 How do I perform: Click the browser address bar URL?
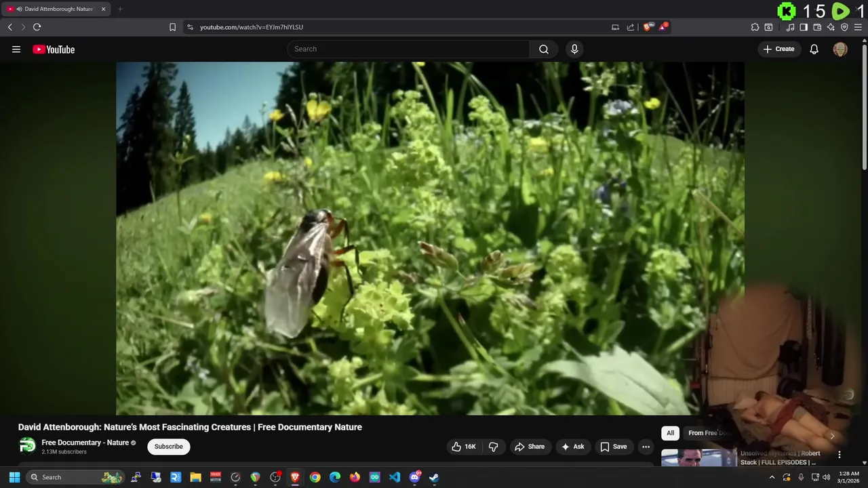pos(252,27)
